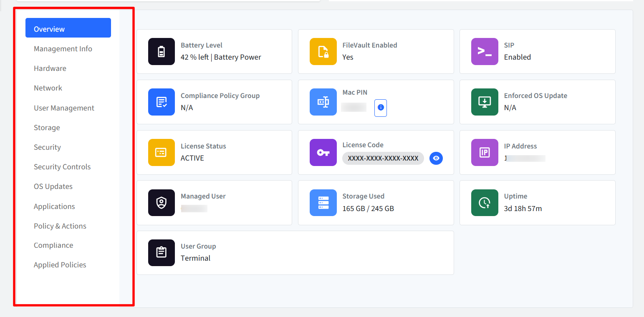Open the Management Info section

click(63, 49)
